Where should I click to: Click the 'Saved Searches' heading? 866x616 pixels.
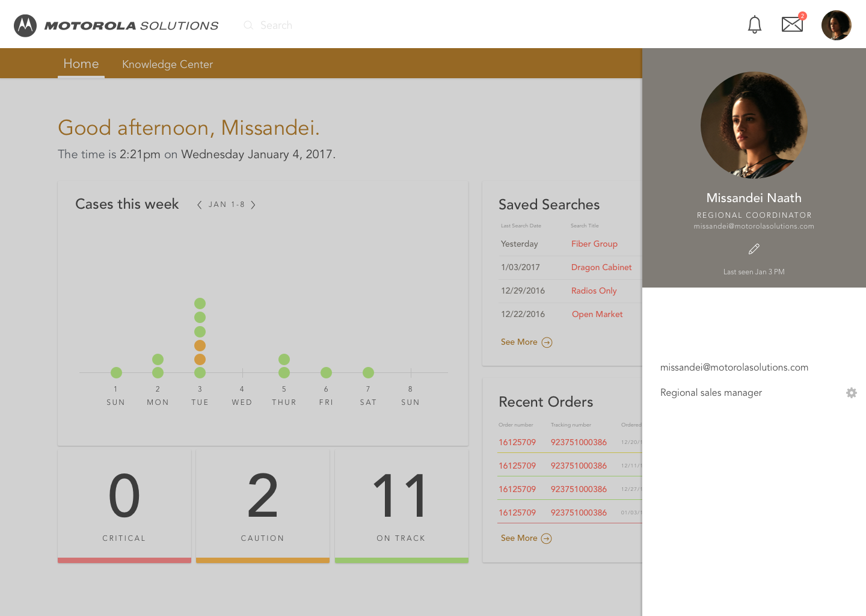pyautogui.click(x=549, y=205)
